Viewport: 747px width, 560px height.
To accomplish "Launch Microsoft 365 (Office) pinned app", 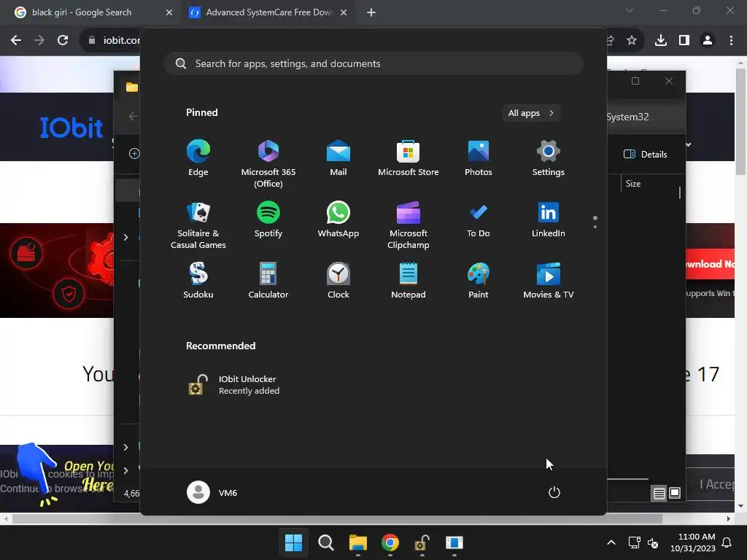I will (268, 164).
